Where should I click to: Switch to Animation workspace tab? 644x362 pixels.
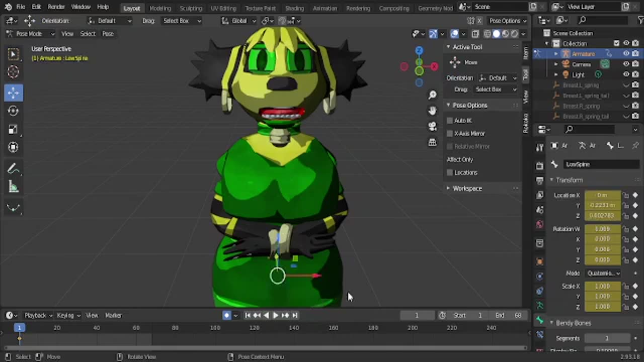(x=325, y=8)
